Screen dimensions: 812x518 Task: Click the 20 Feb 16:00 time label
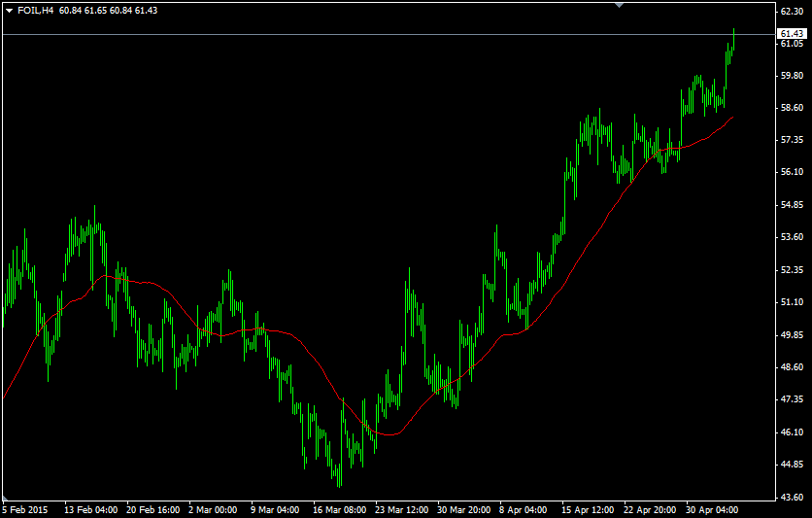pos(153,510)
